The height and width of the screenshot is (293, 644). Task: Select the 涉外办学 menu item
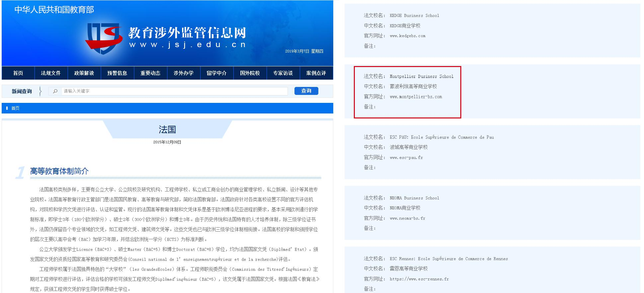click(x=184, y=73)
